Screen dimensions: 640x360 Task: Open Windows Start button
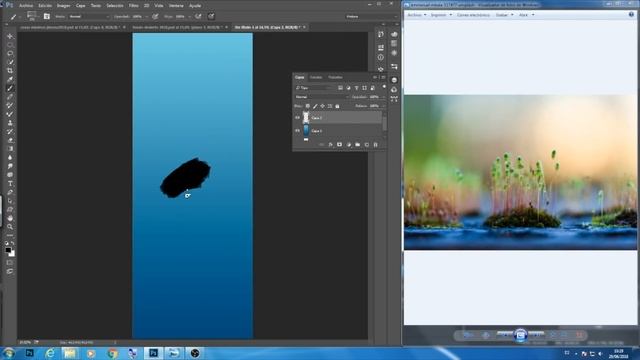(8, 353)
